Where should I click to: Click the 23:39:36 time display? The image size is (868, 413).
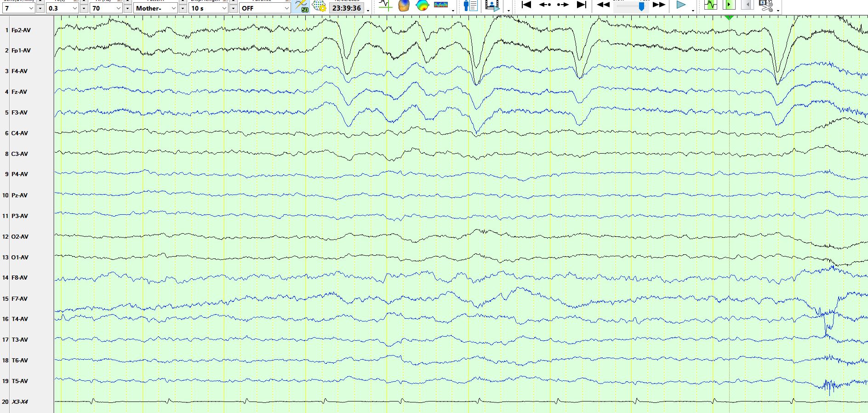click(346, 8)
